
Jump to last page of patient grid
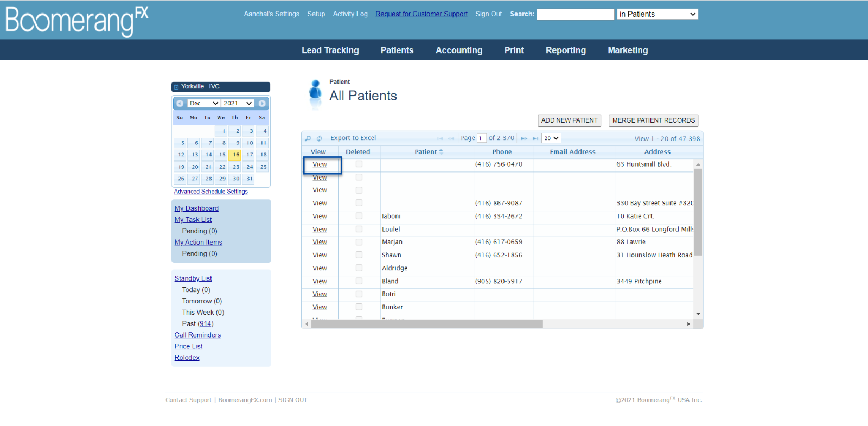[x=535, y=138]
